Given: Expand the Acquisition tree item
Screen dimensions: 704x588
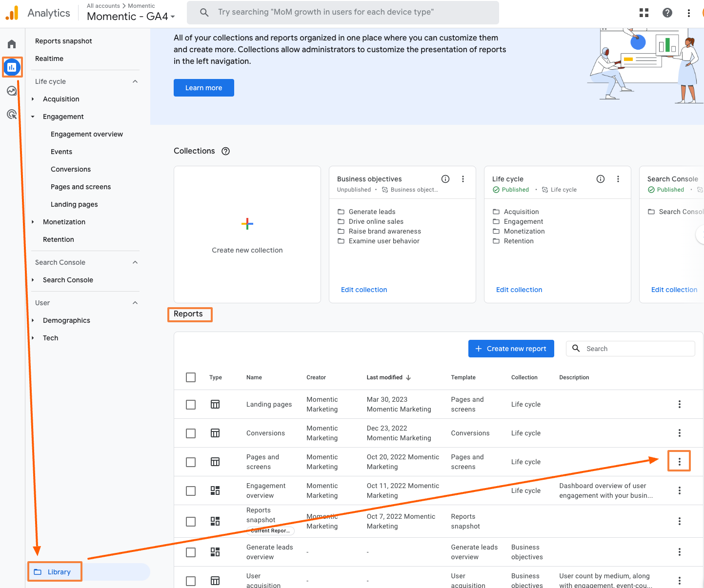Looking at the screenshot, I should 33,99.
